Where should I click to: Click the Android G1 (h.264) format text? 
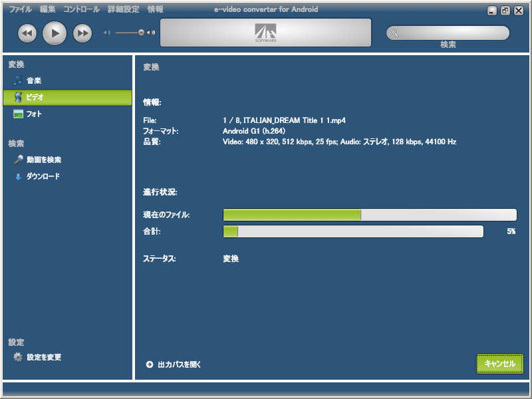coord(254,131)
